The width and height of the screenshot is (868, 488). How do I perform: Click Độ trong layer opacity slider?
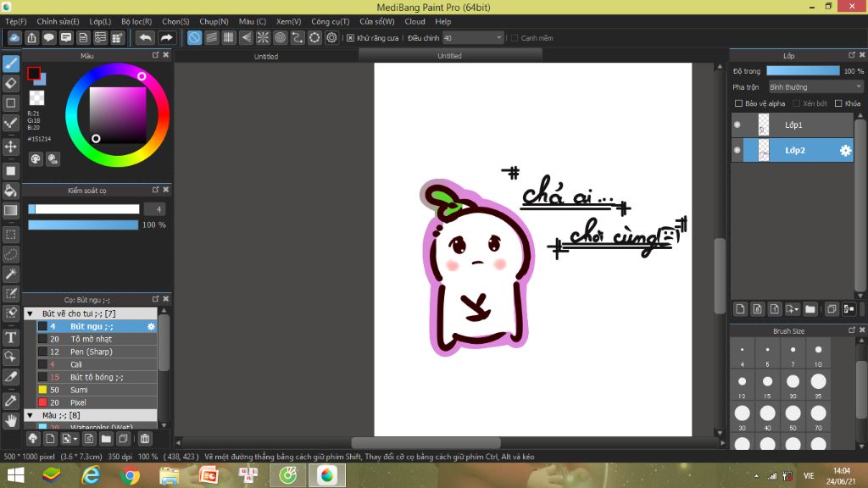point(803,71)
